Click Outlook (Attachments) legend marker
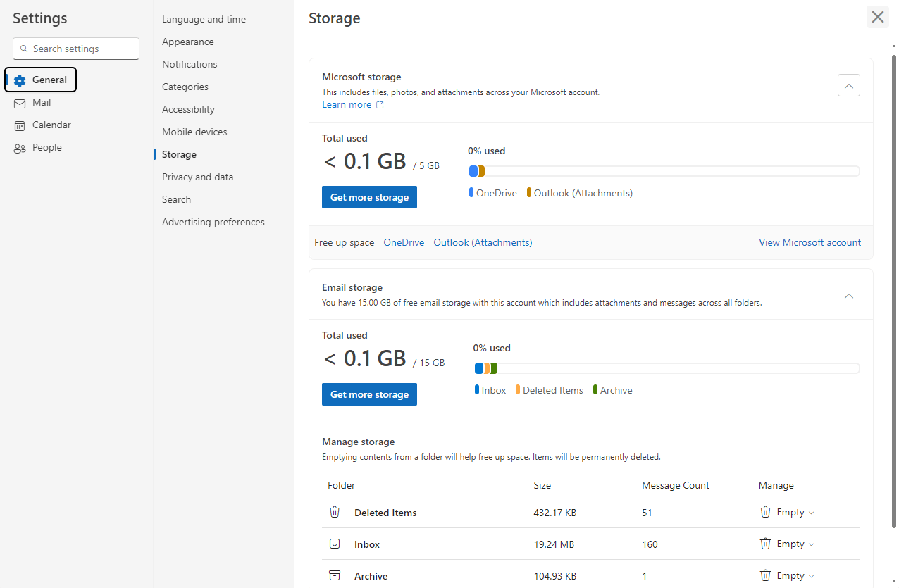 [x=529, y=193]
